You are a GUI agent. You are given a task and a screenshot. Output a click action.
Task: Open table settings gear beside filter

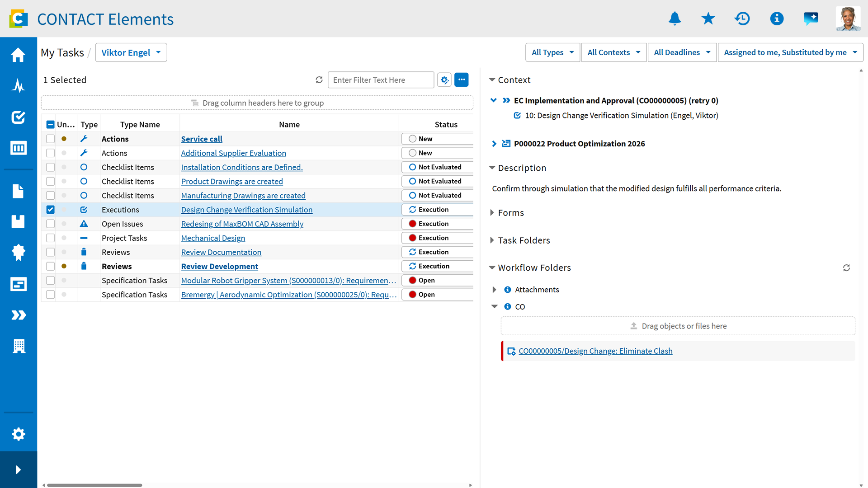click(444, 80)
